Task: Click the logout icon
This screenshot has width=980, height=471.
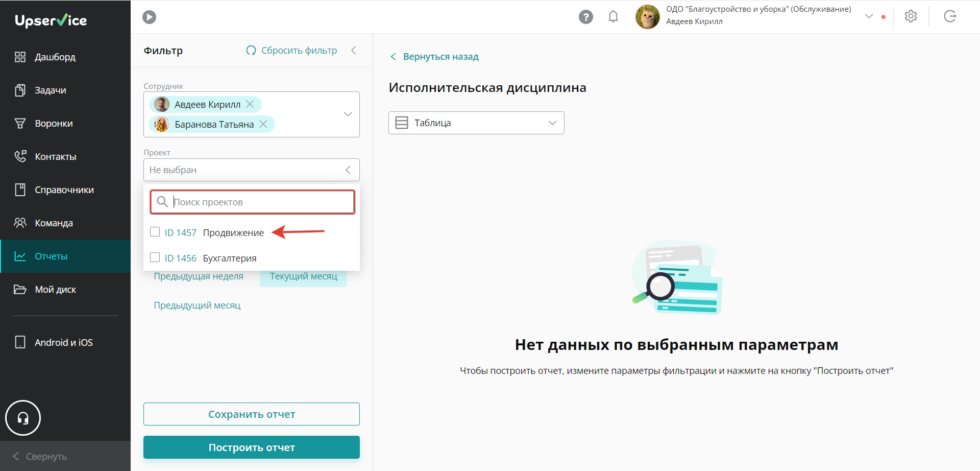Action: [950, 16]
